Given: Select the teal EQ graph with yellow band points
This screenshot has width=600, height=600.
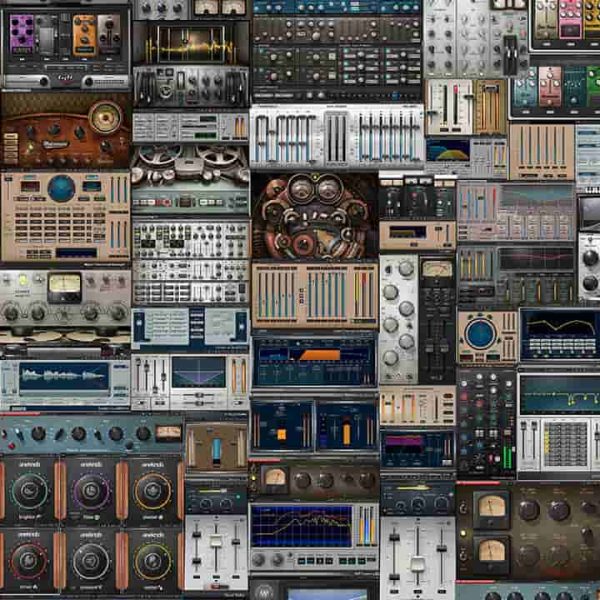Looking at the screenshot, I should pos(559,394).
